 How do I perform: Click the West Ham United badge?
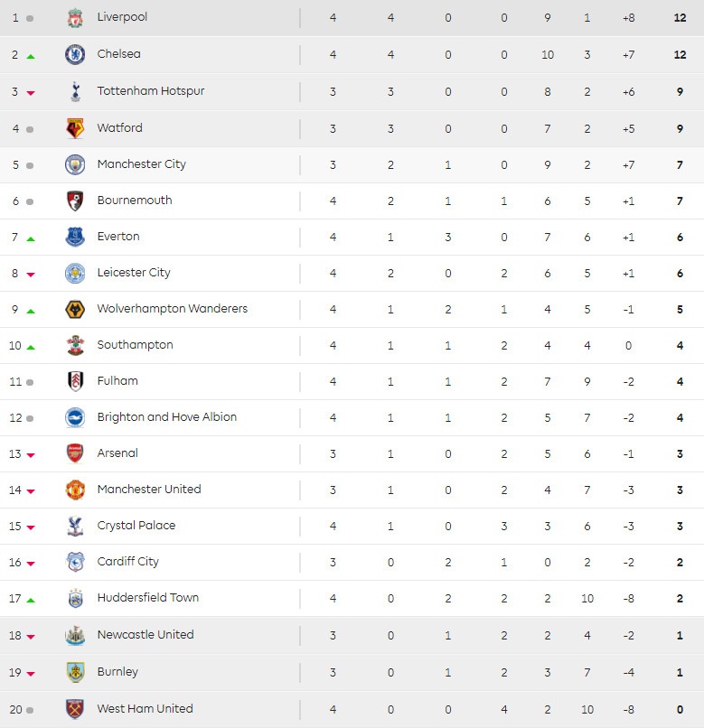75,709
